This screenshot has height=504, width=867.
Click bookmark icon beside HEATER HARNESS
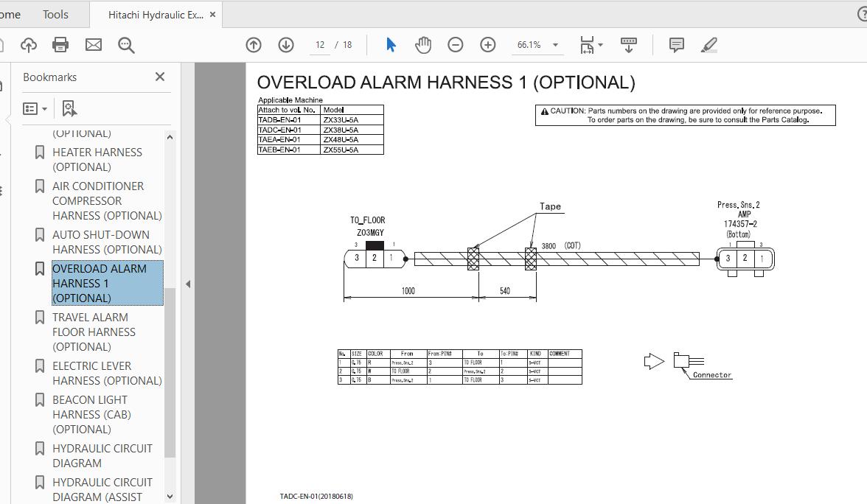(x=40, y=152)
